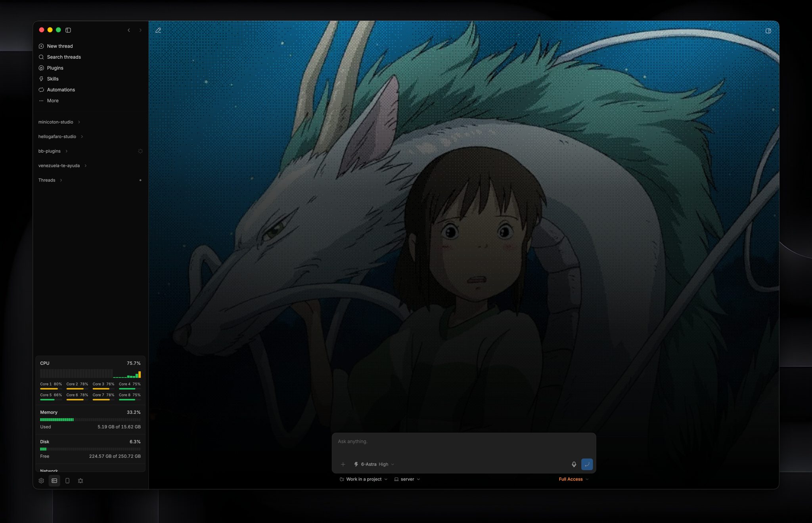Viewport: 812px width, 523px height.
Task: Open the 6-Astra High model dropdown
Action: click(374, 464)
